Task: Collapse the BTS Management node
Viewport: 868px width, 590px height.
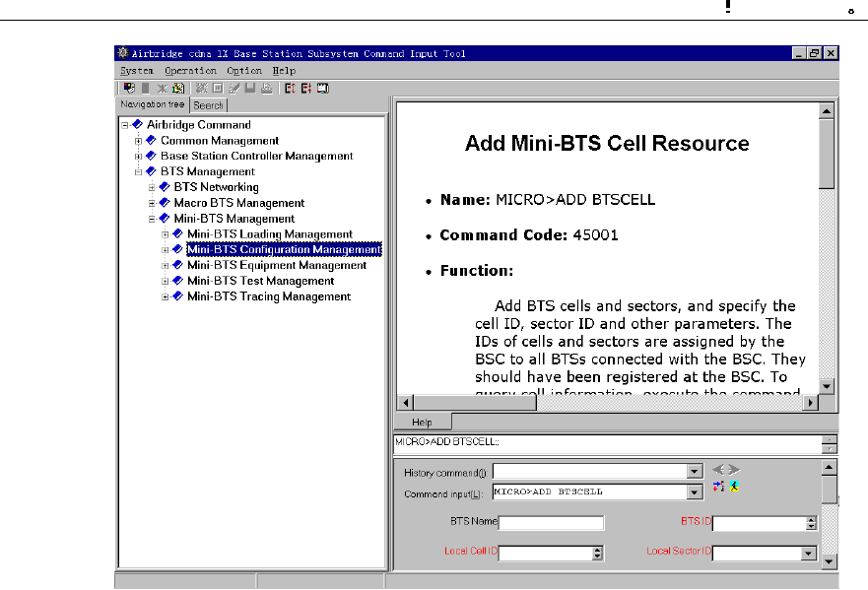Action: [138, 172]
